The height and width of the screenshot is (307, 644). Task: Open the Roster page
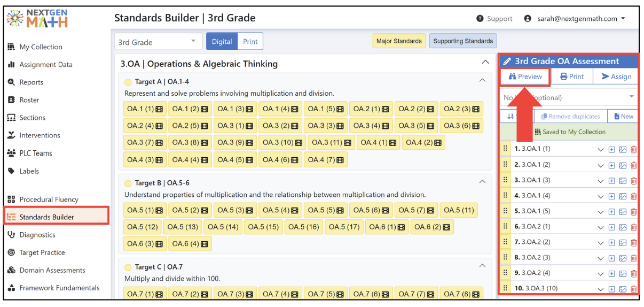(x=23, y=100)
